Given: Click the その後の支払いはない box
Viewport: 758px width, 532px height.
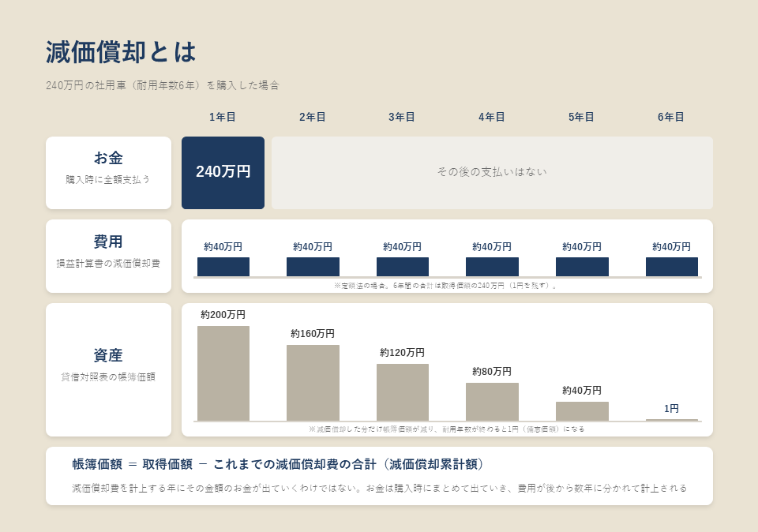Looking at the screenshot, I should coord(492,173).
